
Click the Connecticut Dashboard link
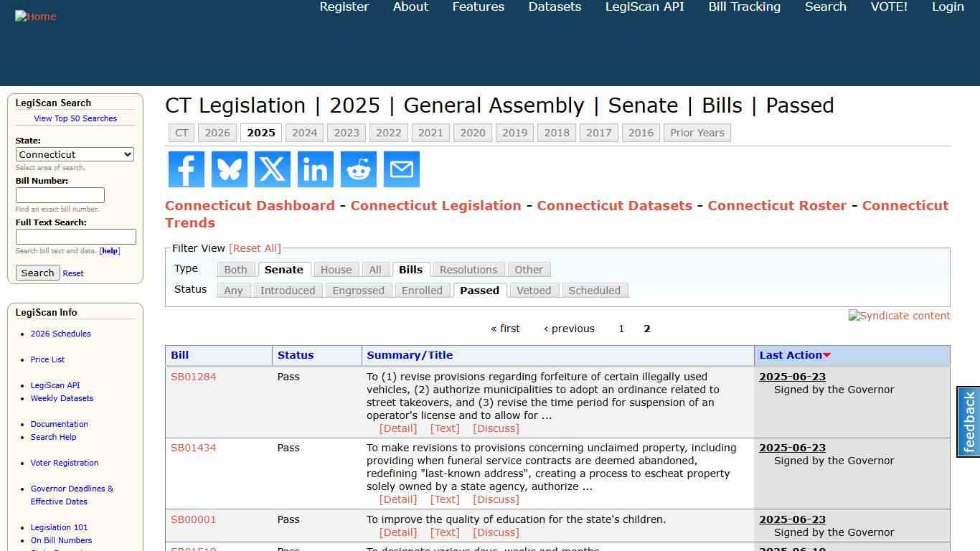(x=250, y=205)
